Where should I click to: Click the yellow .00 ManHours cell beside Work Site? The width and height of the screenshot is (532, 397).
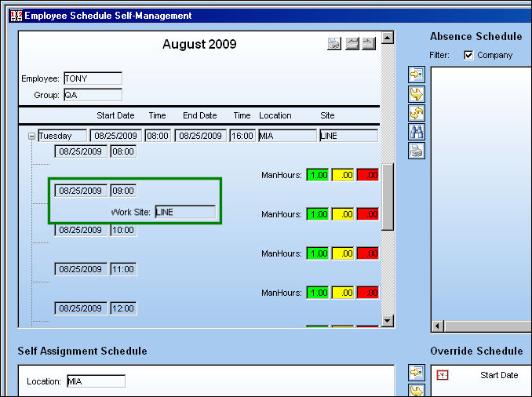pyautogui.click(x=343, y=214)
